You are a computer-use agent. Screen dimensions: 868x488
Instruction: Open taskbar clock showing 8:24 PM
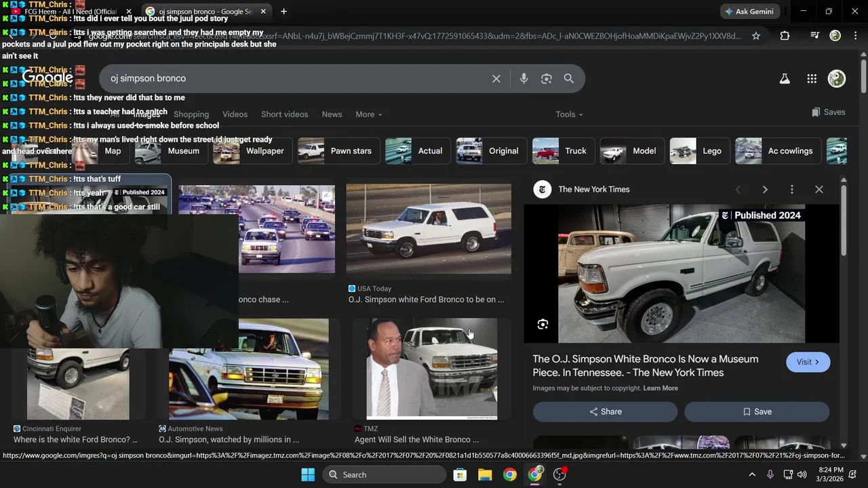click(x=831, y=474)
